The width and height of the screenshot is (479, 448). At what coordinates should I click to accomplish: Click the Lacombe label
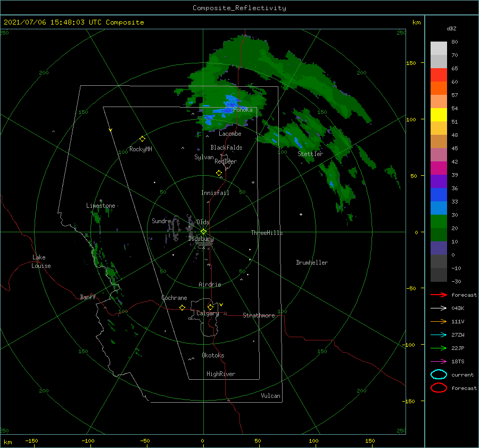pyautogui.click(x=230, y=134)
